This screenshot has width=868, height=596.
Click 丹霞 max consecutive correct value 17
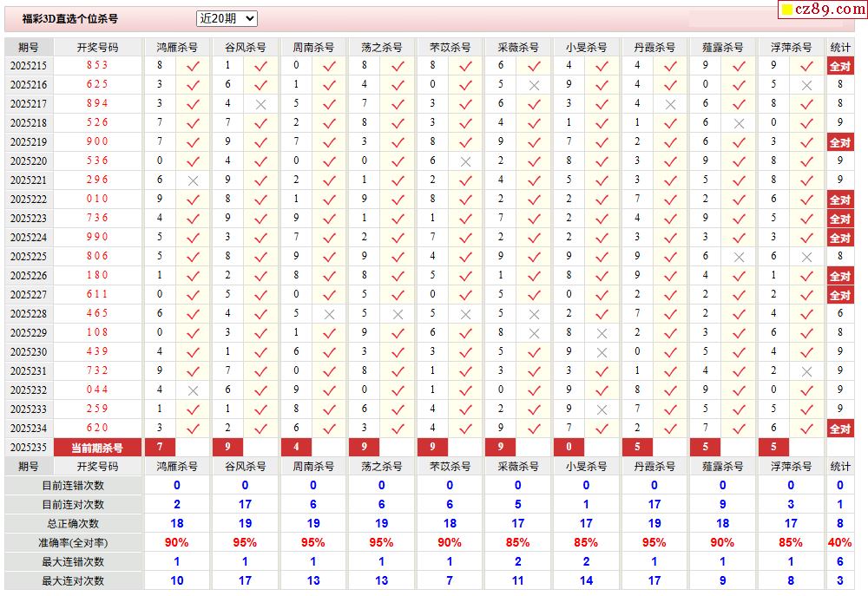point(654,581)
